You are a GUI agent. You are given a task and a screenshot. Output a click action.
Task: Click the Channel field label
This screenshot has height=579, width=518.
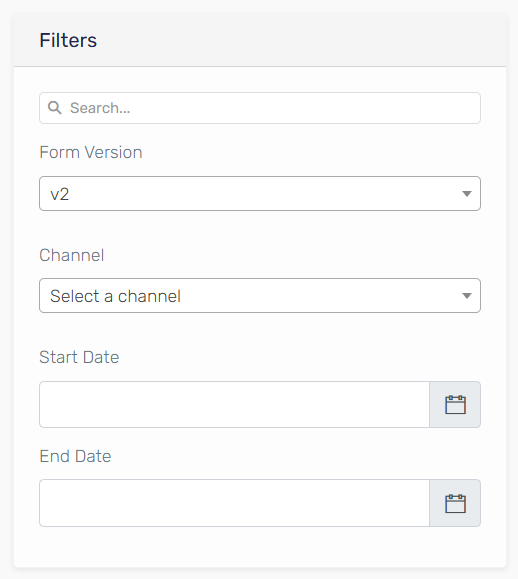72,255
